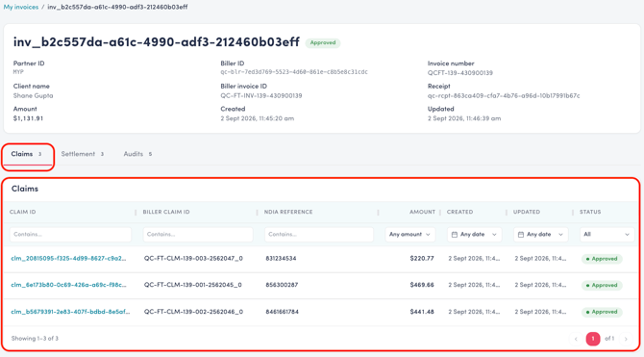
Task: Click the Approved status on the $469.66 row
Action: click(602, 286)
